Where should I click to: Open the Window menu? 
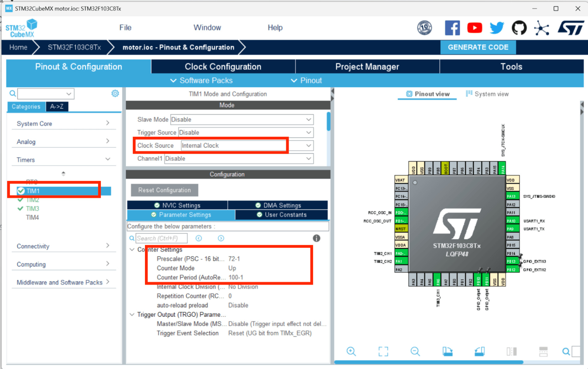point(207,28)
